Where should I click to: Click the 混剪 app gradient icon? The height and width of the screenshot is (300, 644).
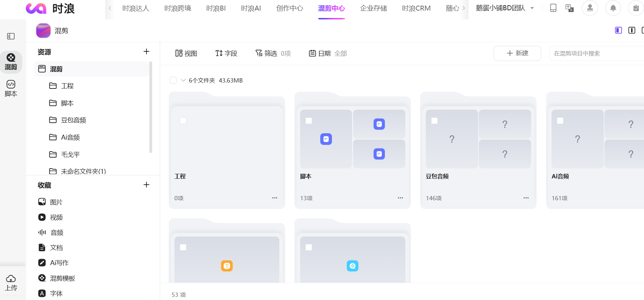[x=43, y=31]
